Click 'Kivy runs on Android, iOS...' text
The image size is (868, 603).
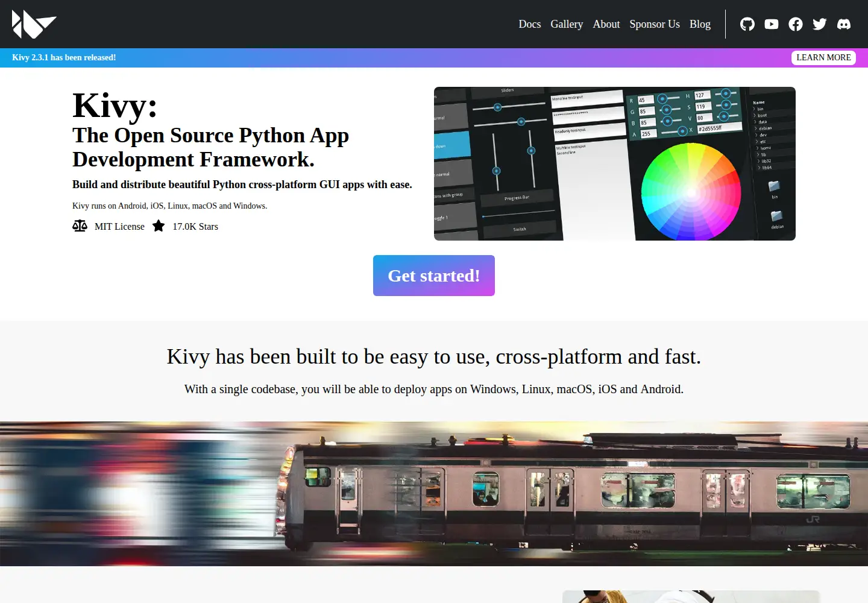coord(169,206)
